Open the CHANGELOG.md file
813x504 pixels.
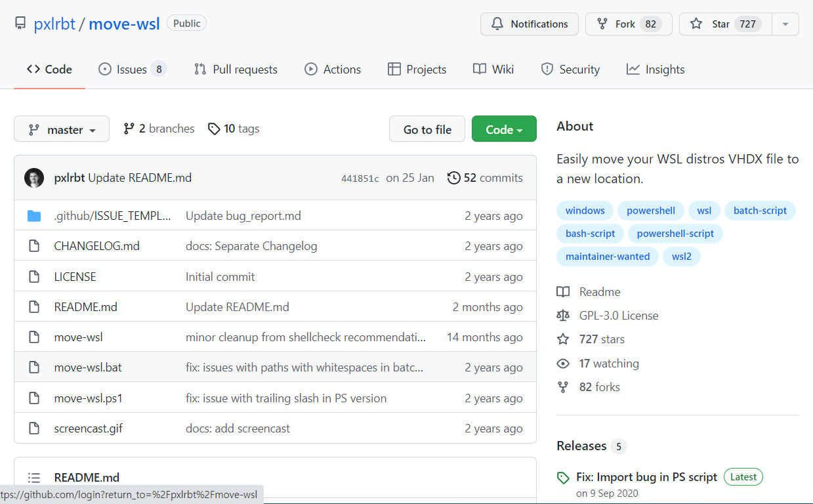(x=96, y=246)
